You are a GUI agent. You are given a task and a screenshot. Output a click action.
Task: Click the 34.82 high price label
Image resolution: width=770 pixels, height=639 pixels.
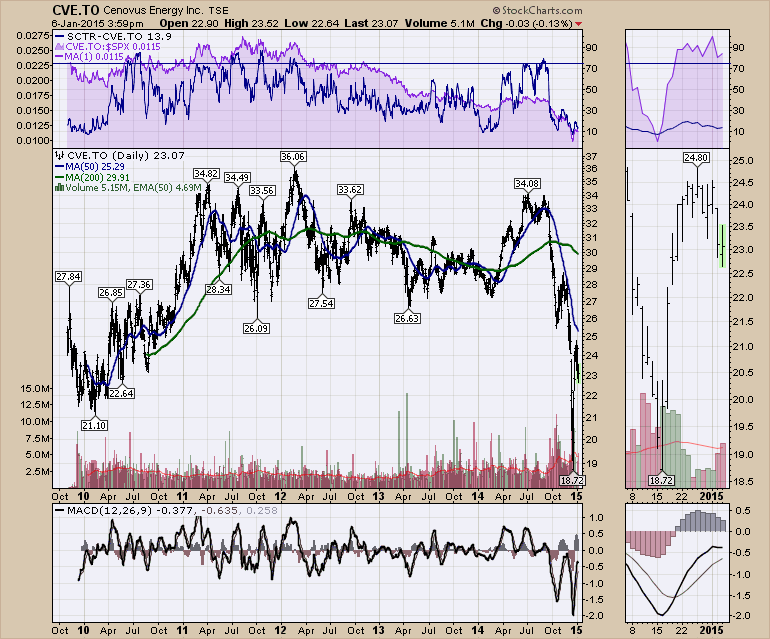[x=206, y=174]
